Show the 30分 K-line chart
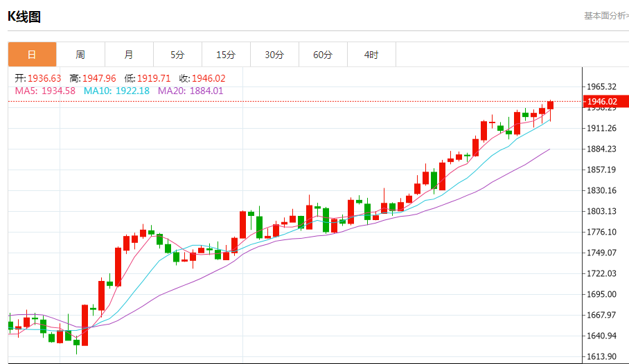This screenshot has height=364, width=629. coord(274,55)
